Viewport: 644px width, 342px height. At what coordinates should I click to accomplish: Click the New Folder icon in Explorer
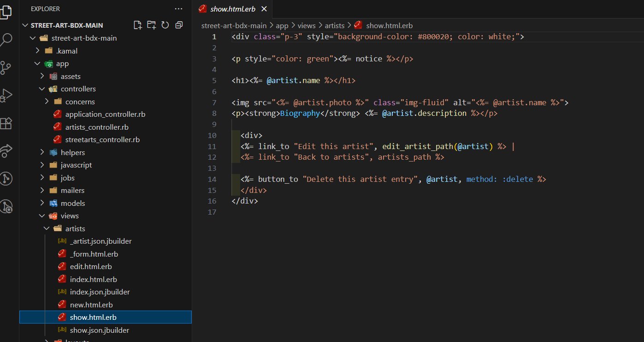[151, 25]
